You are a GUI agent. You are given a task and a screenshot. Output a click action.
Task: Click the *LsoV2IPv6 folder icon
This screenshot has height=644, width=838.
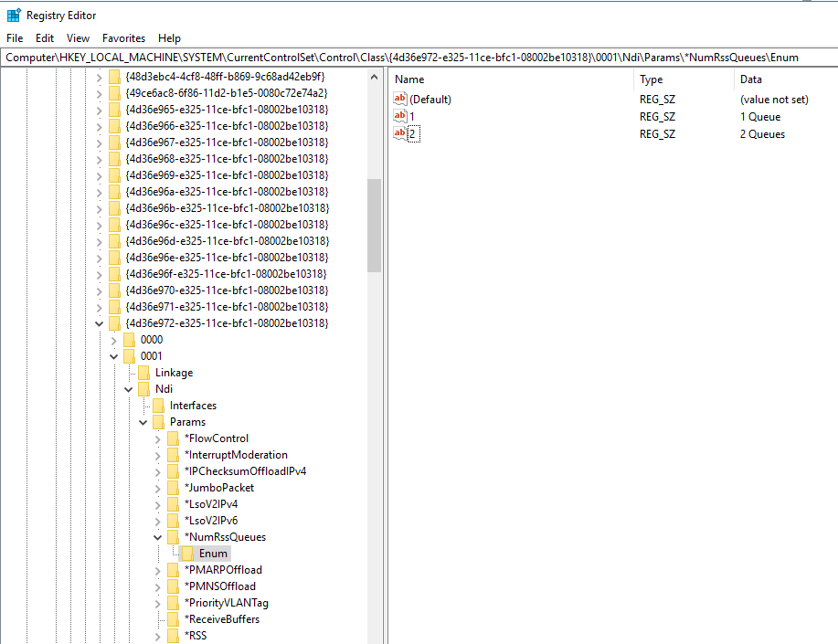coord(173,521)
